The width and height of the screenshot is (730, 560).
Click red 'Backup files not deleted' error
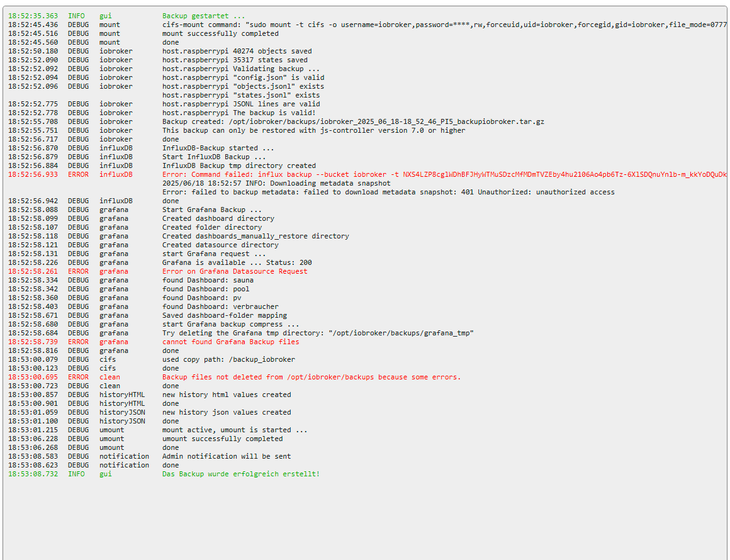coord(312,378)
